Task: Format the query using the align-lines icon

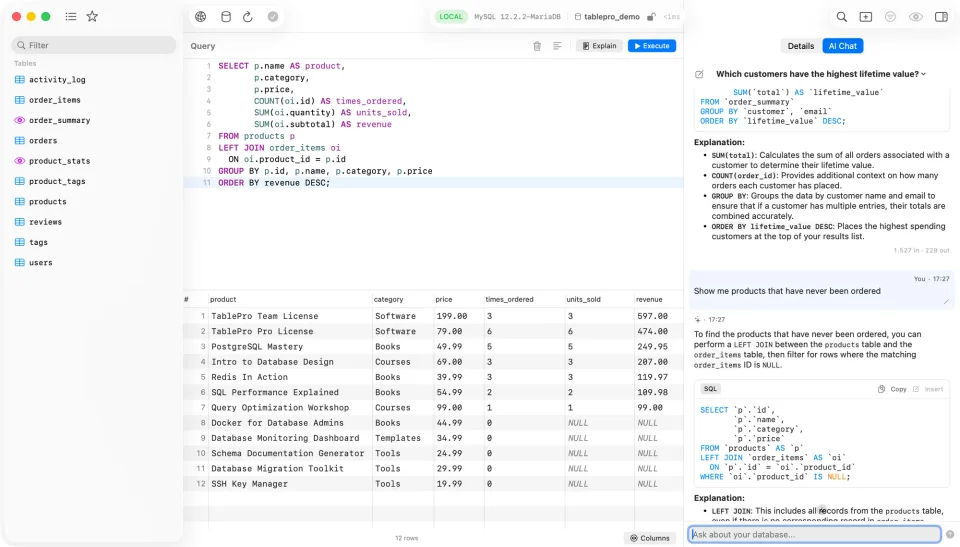Action: [x=557, y=46]
